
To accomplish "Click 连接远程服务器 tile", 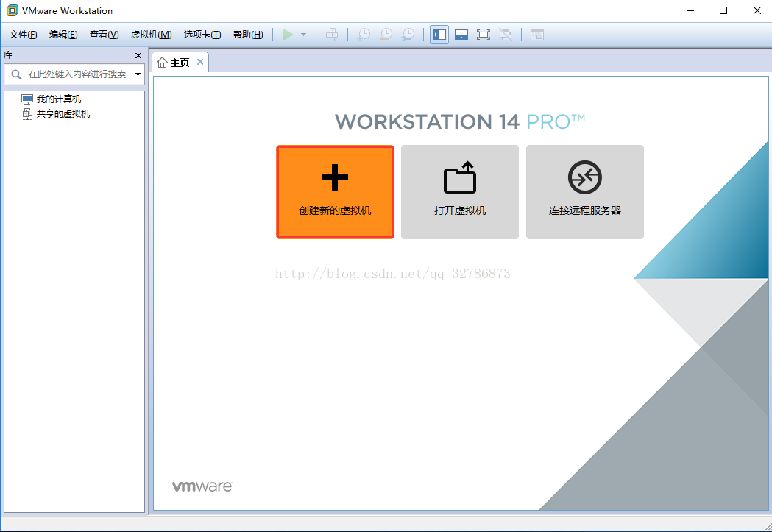I will click(585, 192).
